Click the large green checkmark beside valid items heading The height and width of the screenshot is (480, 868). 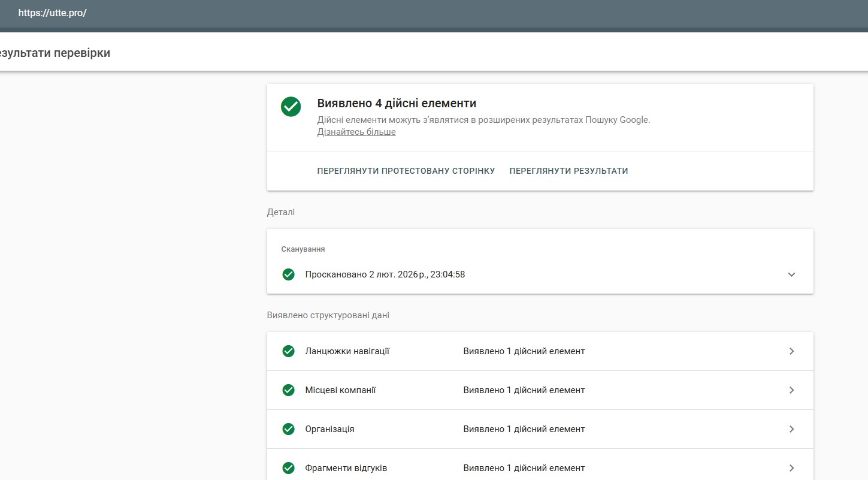point(291,107)
